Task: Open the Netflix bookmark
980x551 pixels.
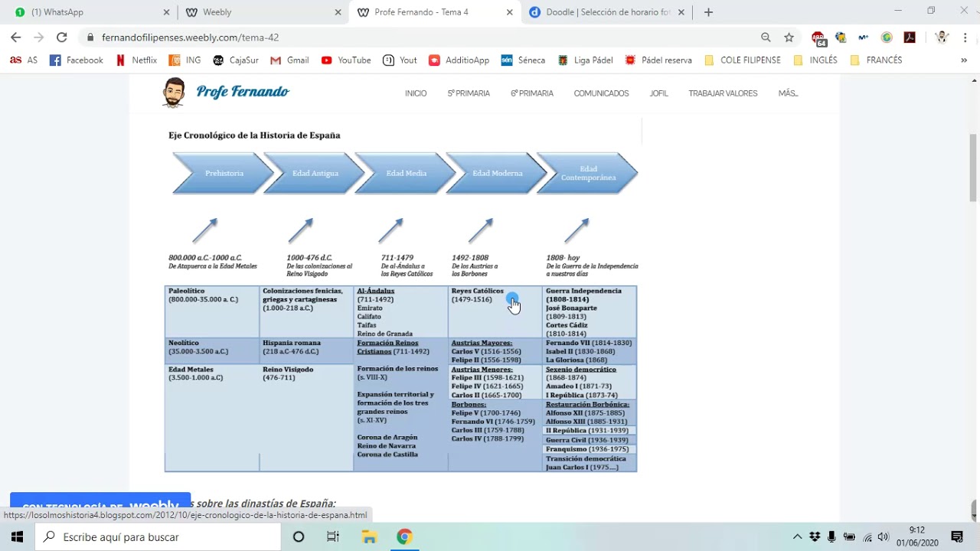Action: pyautogui.click(x=136, y=60)
